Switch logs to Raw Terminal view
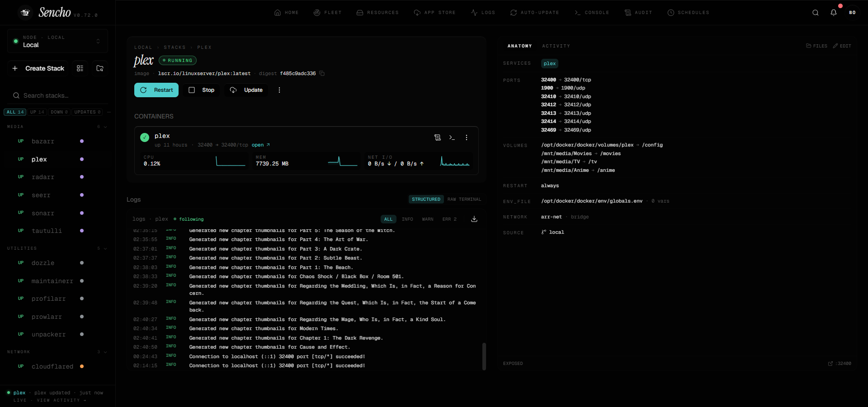 [x=464, y=199]
